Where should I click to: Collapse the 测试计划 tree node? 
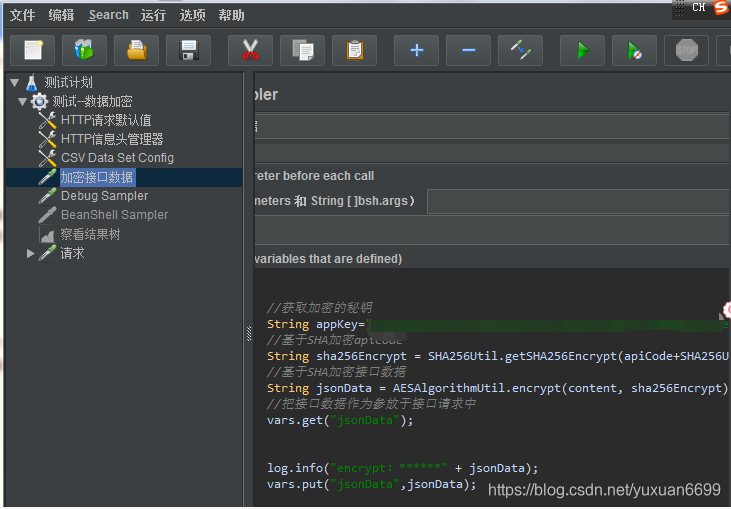click(x=14, y=83)
